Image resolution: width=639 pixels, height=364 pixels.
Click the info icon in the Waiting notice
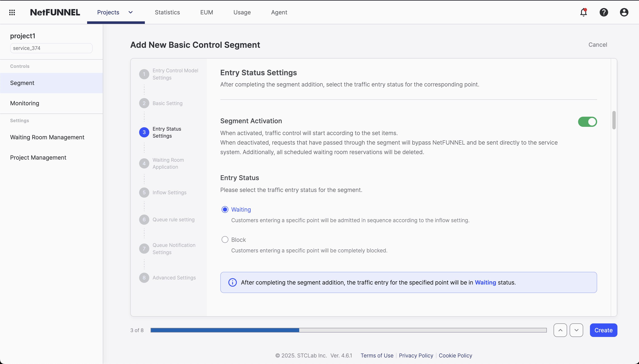(x=232, y=282)
